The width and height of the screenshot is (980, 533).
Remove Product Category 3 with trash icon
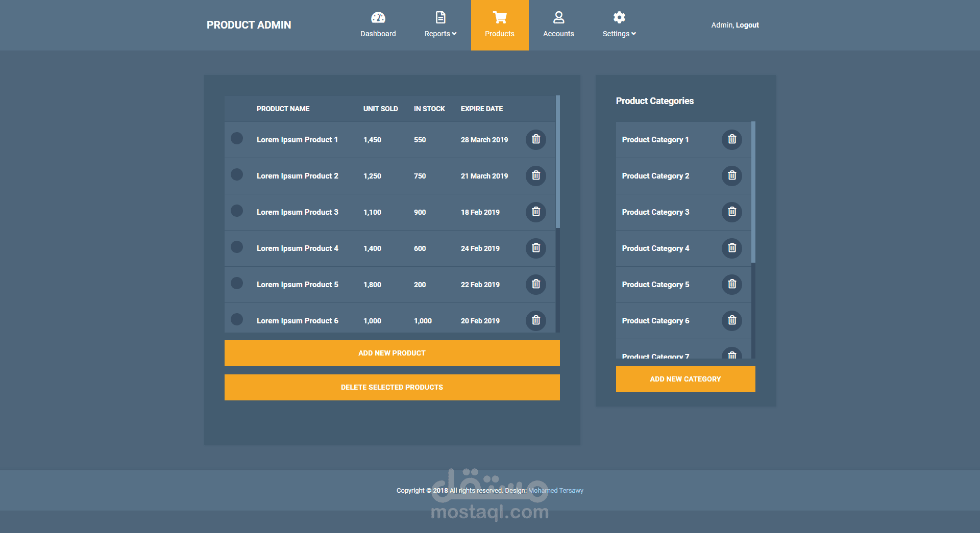(732, 212)
